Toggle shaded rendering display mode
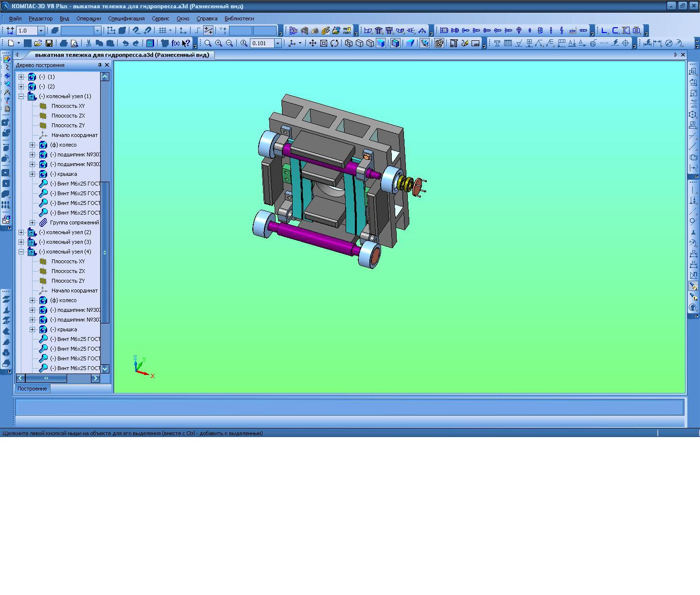This screenshot has height=595, width=700. coord(381,43)
